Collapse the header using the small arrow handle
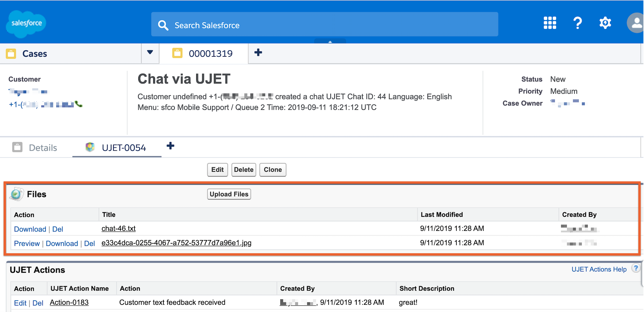Viewport: 644px width, 312px height. pyautogui.click(x=330, y=41)
